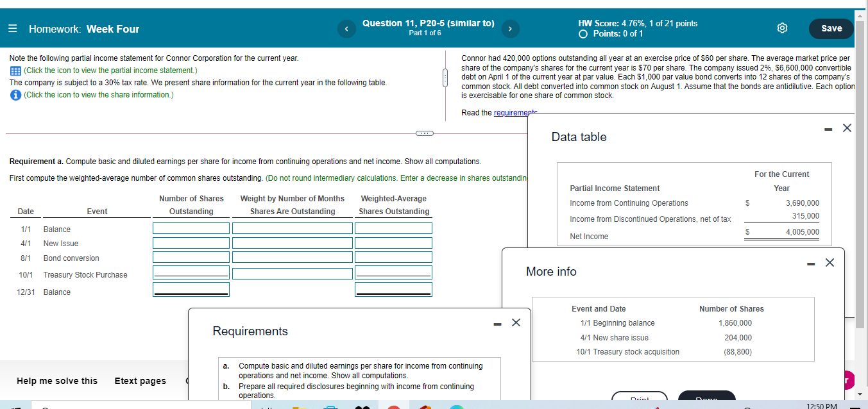Select 1/1 Balance Number of Shares field
Image resolution: width=868 pixels, height=409 pixels.
[x=191, y=228]
